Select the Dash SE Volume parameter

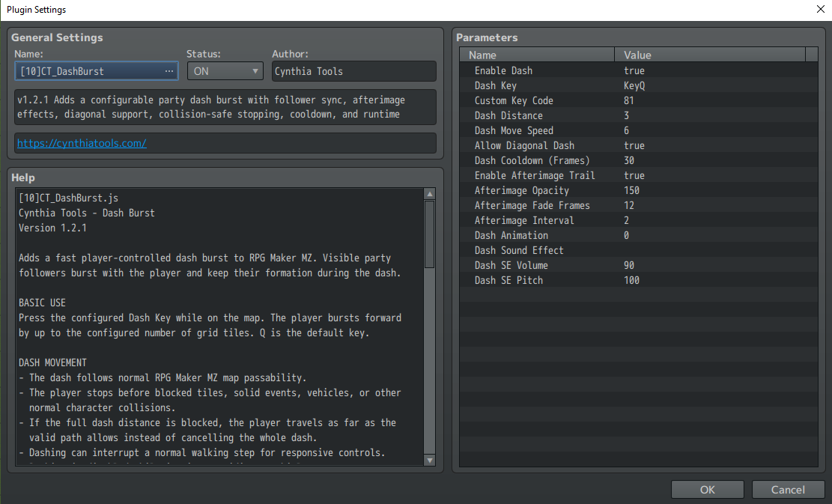click(639, 265)
